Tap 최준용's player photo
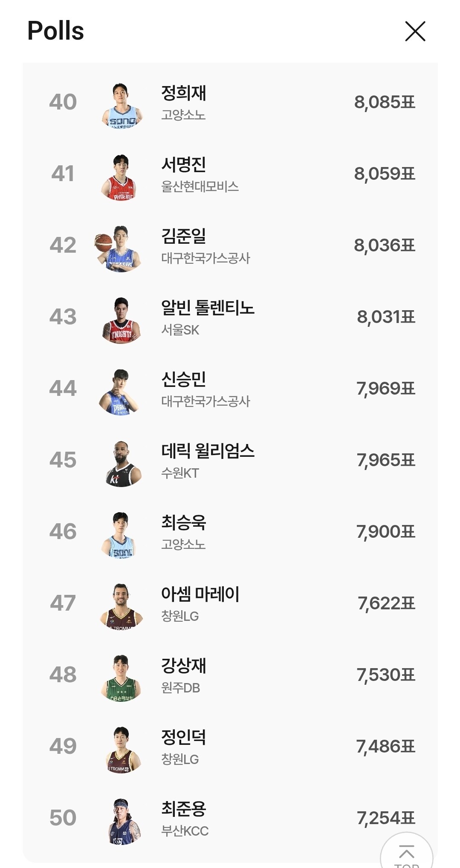 (x=123, y=822)
